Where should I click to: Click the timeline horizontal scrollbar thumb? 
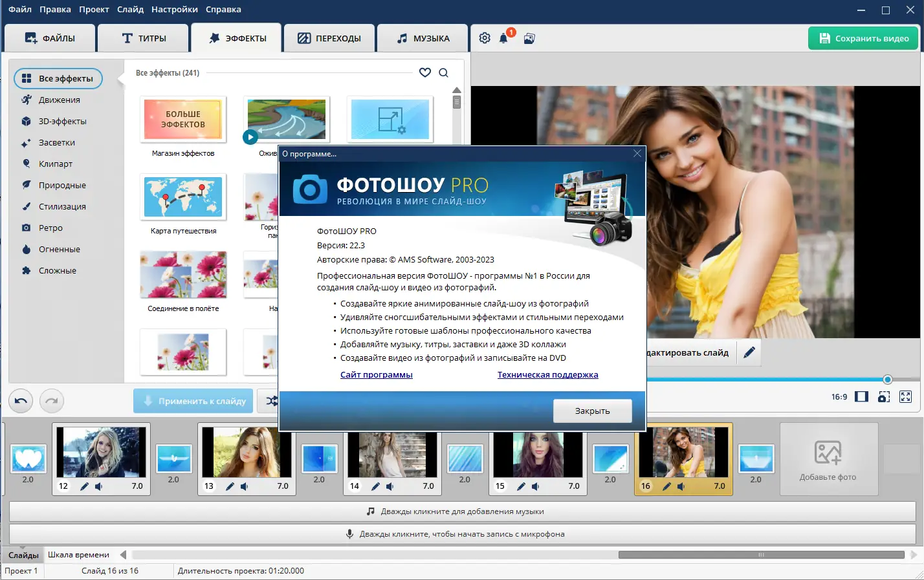(761, 555)
